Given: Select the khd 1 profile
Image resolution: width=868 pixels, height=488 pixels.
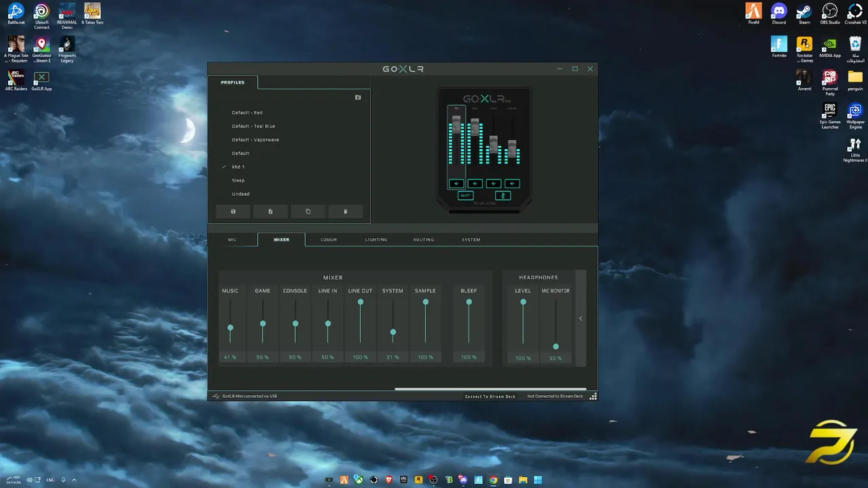Looking at the screenshot, I should [238, 167].
